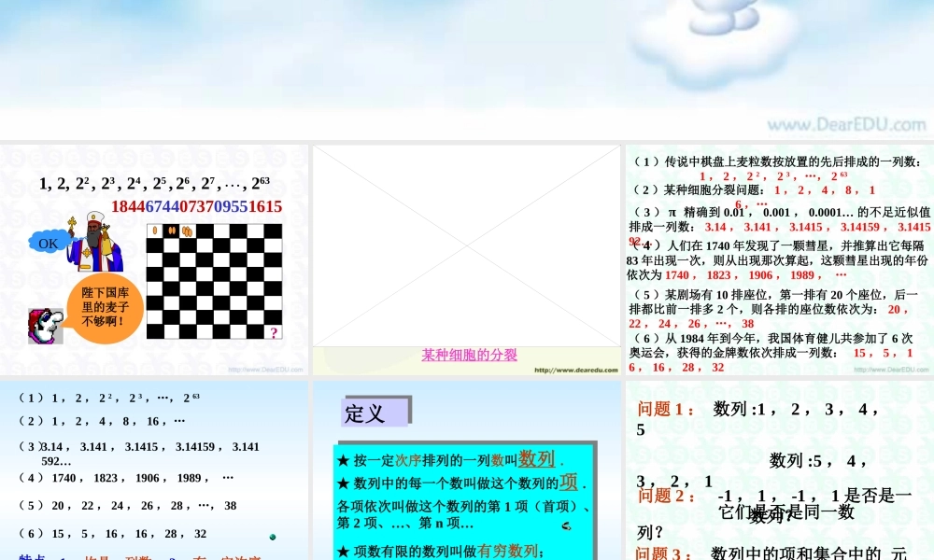Click the two wheat grains on the second chessboard square
Screen dimensions: 934x560
pos(172,231)
